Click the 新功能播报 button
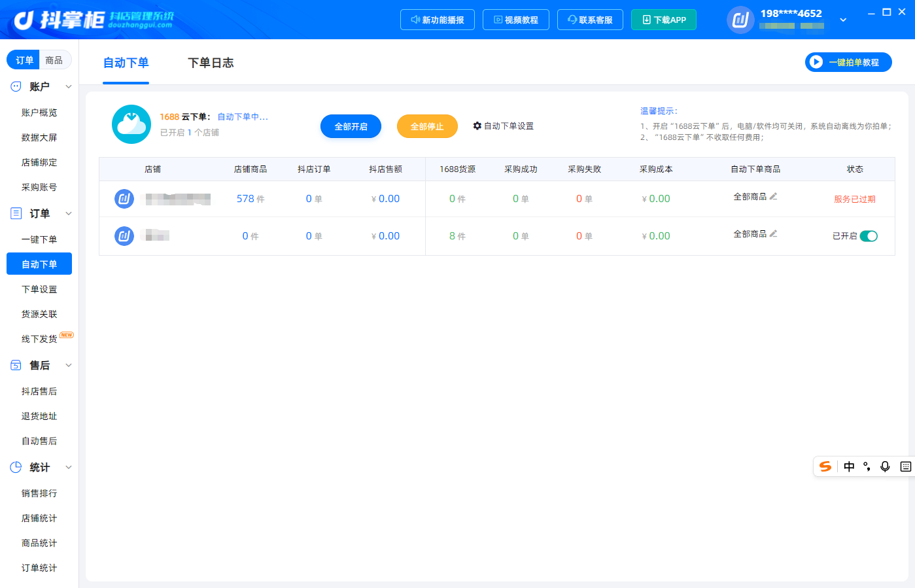Image resolution: width=915 pixels, height=588 pixels. click(437, 20)
